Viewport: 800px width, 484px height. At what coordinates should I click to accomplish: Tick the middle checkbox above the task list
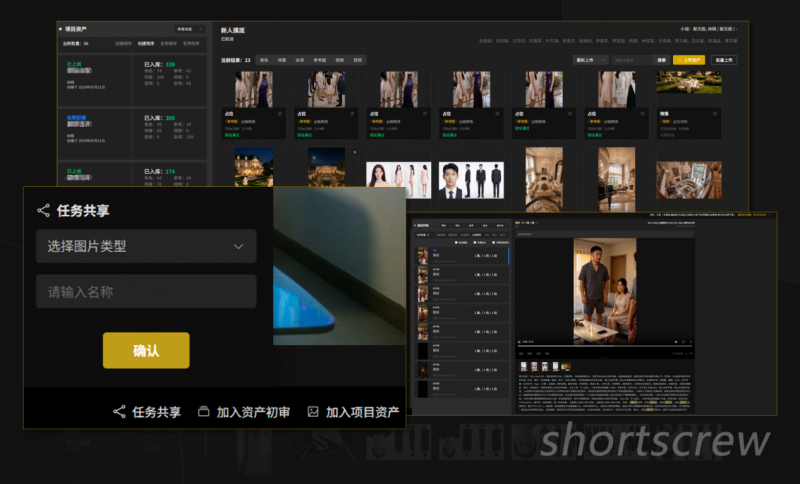(x=475, y=242)
